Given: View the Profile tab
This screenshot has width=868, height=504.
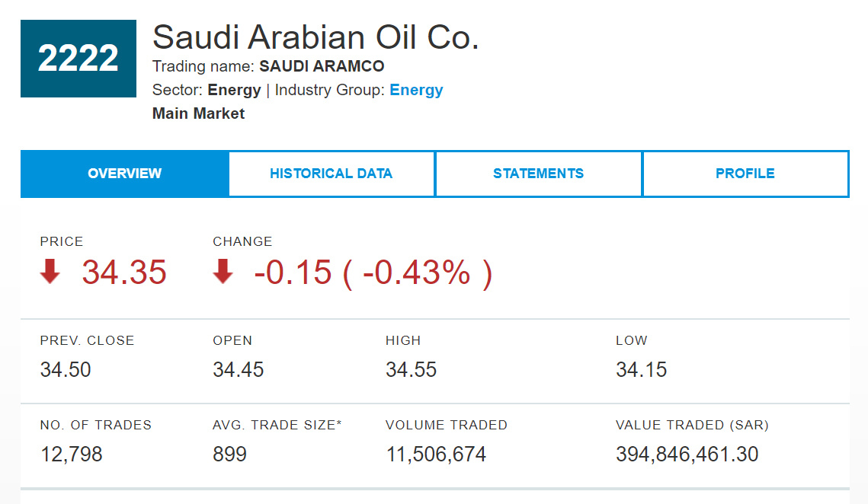Looking at the screenshot, I should pyautogui.click(x=745, y=174).
